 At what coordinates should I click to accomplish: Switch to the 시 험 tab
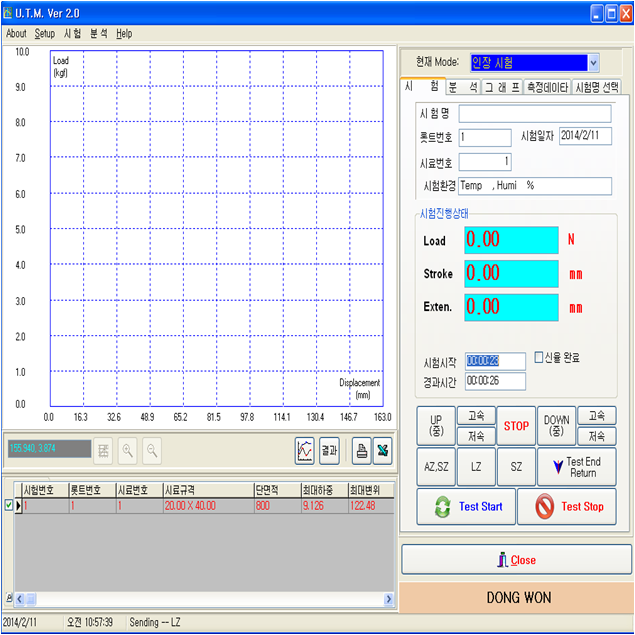pos(423,86)
